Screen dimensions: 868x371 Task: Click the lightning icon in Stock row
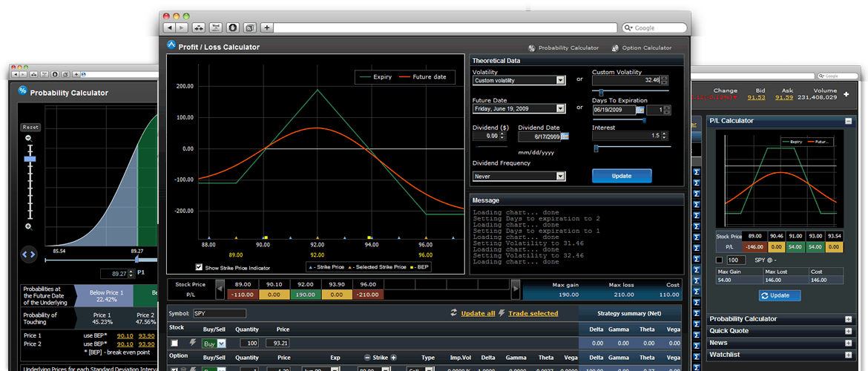coord(191,344)
